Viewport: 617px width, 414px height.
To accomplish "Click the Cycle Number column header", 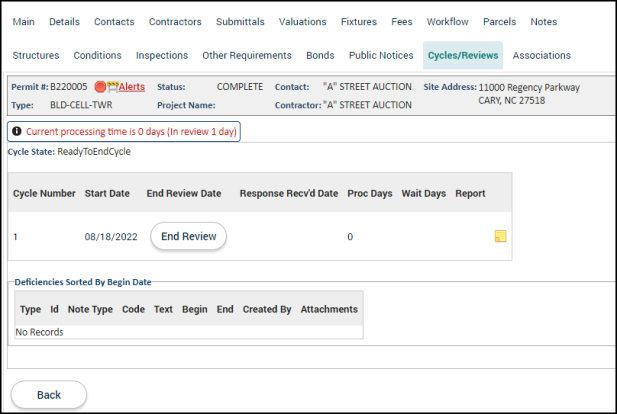I will (44, 194).
